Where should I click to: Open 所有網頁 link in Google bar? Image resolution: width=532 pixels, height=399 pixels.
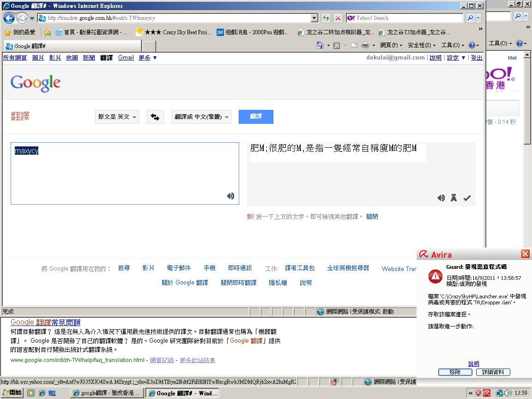15,58
